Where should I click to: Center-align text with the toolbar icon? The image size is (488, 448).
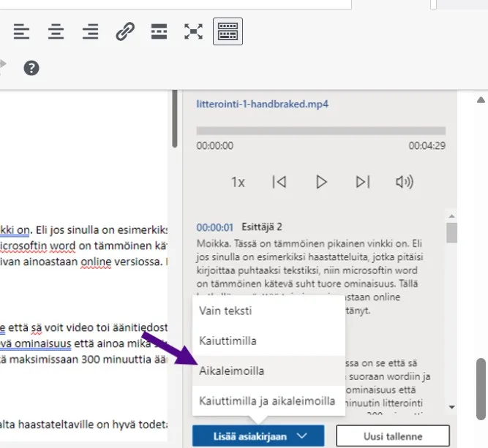click(56, 31)
